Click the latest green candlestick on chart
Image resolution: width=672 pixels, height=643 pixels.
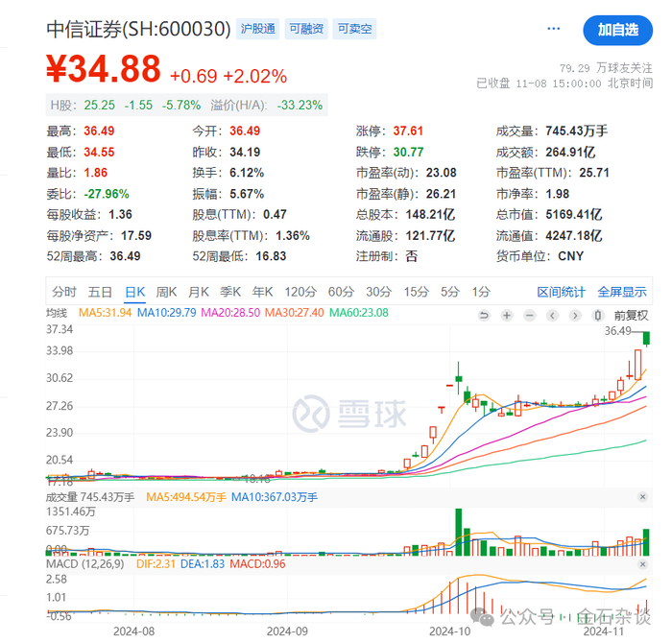646,339
